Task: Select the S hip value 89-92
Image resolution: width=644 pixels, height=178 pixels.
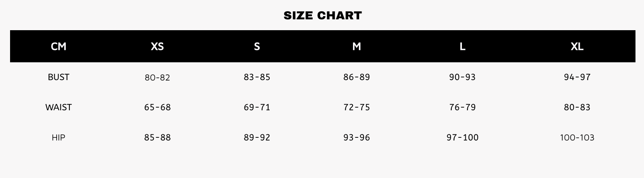Action: point(257,137)
